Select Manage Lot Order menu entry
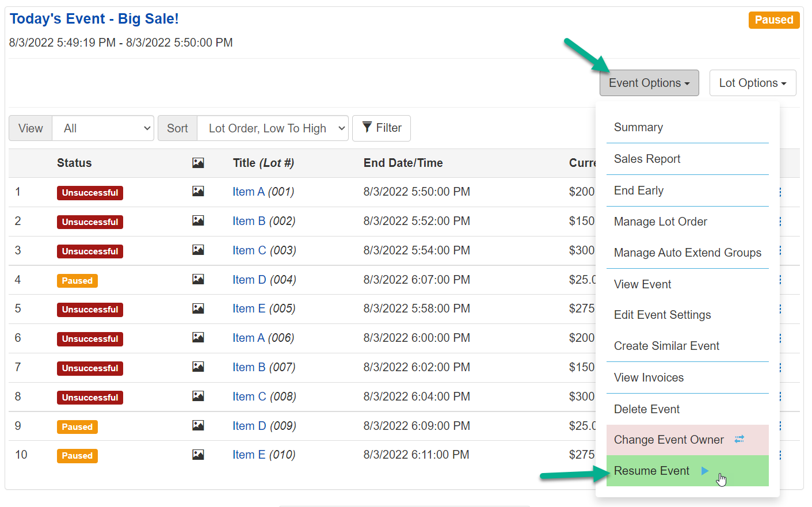Screen dimensions: 812x507 pos(688,222)
